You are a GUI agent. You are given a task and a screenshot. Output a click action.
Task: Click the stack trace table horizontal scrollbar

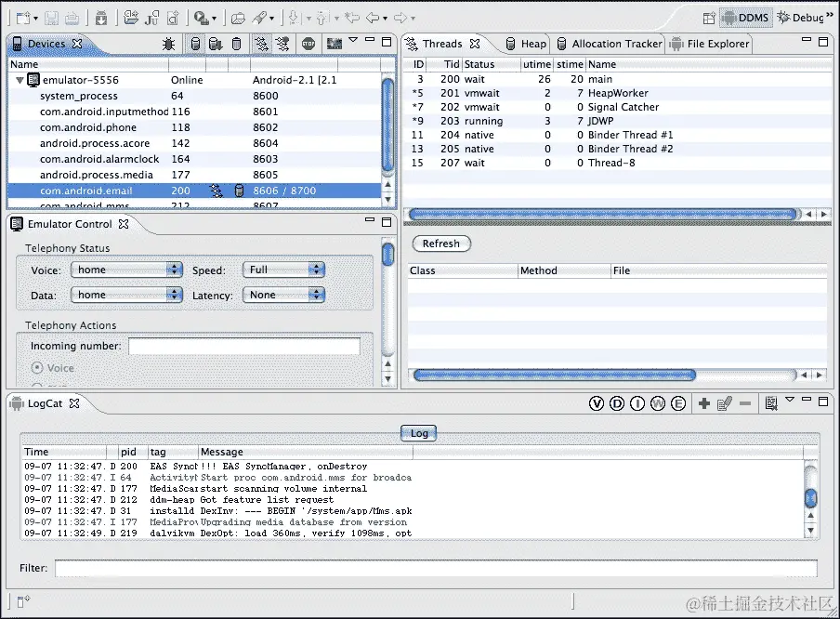pos(555,375)
